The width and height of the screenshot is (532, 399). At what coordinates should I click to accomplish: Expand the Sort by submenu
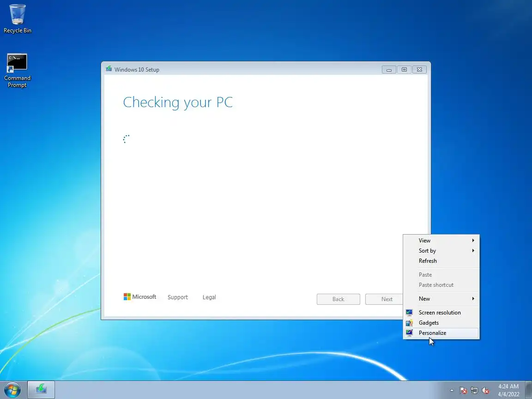[x=441, y=251]
